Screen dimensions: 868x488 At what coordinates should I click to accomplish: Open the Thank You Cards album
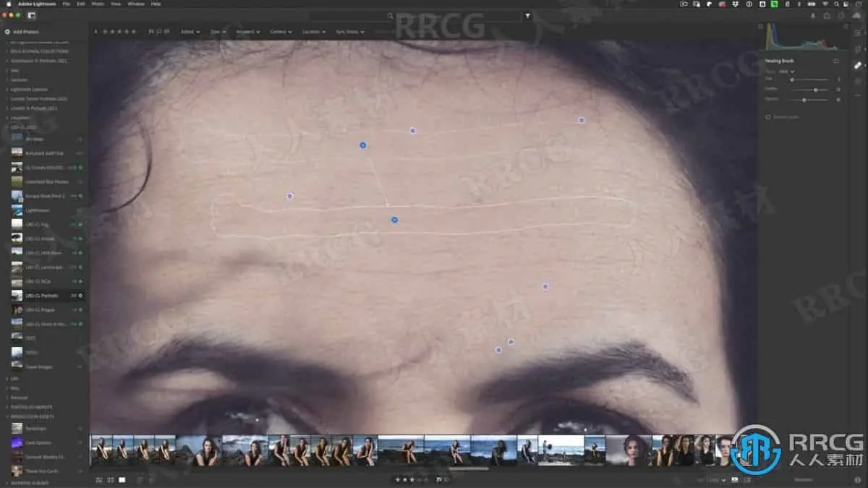point(43,471)
